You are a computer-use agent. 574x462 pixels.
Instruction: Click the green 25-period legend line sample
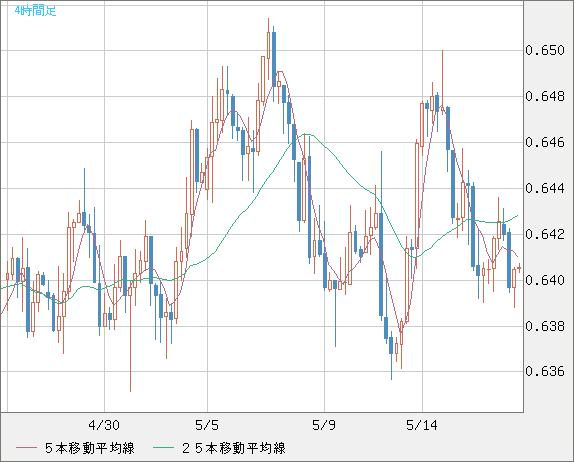163,448
